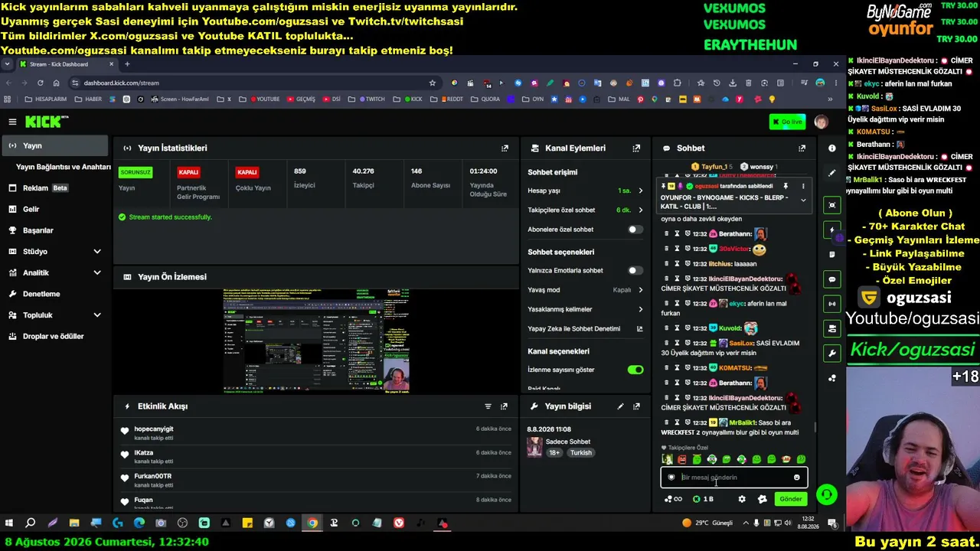The image size is (980, 551).
Task: Reload the dashboard page
Action: pos(40,83)
